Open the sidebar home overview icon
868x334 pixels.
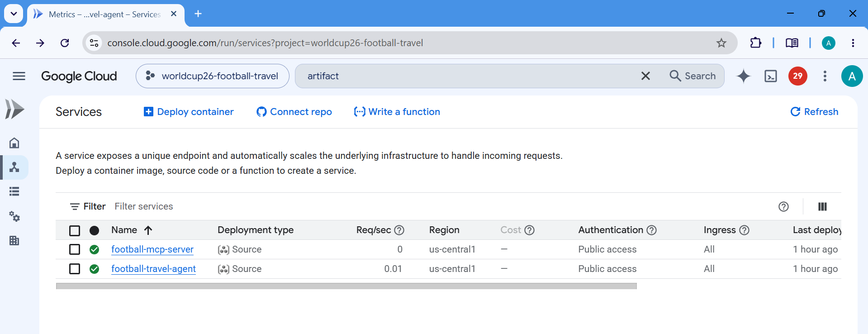(14, 143)
